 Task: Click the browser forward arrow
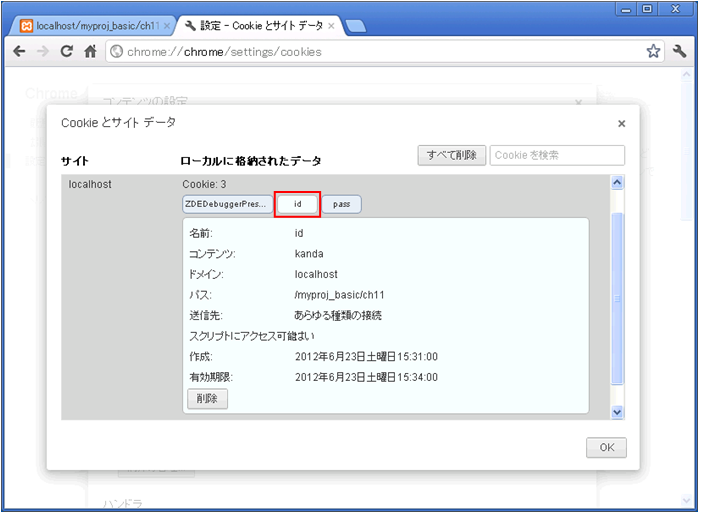pyautogui.click(x=43, y=51)
